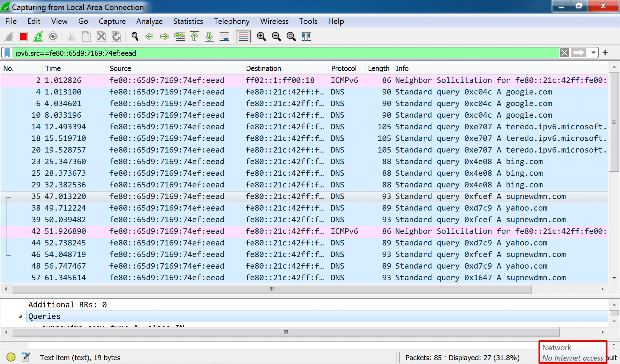Jump to the last packet
The width and height of the screenshot is (620, 364).
click(x=209, y=36)
